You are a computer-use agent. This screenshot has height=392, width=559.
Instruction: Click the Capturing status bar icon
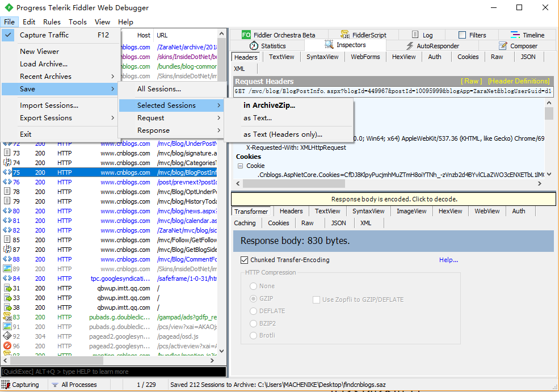pyautogui.click(x=6, y=385)
